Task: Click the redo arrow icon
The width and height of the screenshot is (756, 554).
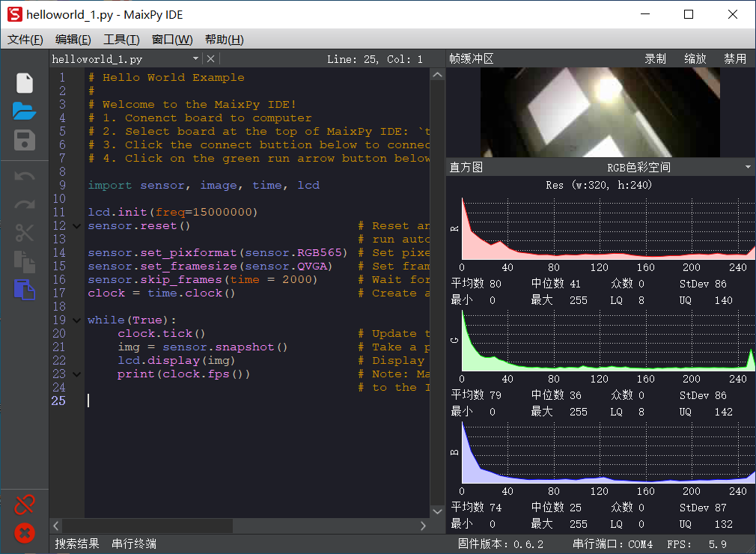Action: click(24, 204)
